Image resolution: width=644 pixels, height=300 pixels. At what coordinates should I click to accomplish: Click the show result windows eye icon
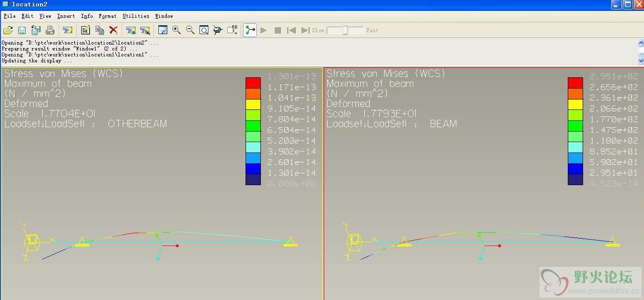[x=131, y=30]
